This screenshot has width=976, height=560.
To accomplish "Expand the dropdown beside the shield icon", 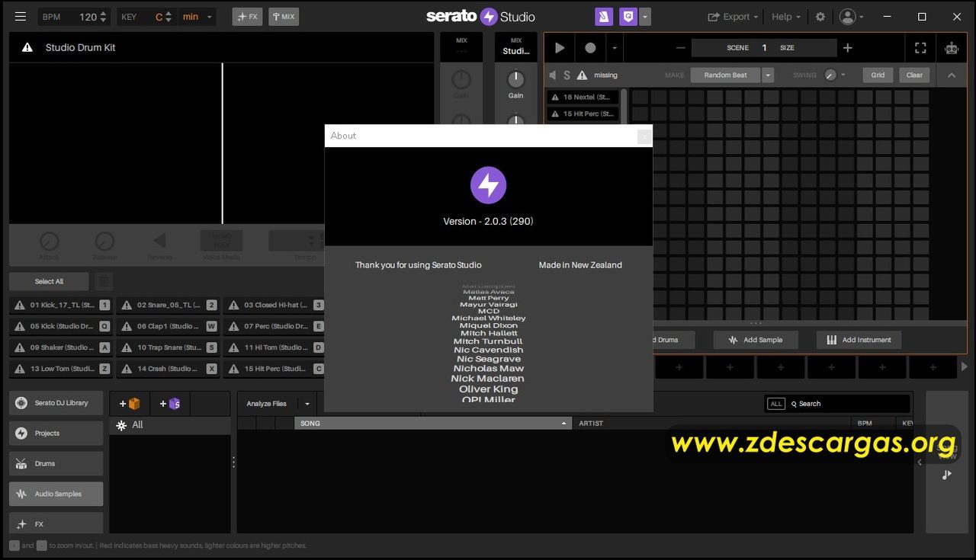I will pos(645,17).
